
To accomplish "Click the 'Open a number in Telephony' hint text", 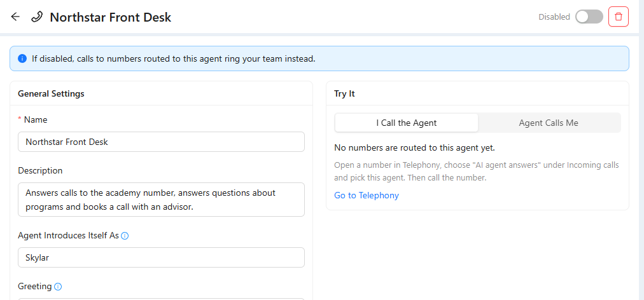I will click(x=477, y=172).
